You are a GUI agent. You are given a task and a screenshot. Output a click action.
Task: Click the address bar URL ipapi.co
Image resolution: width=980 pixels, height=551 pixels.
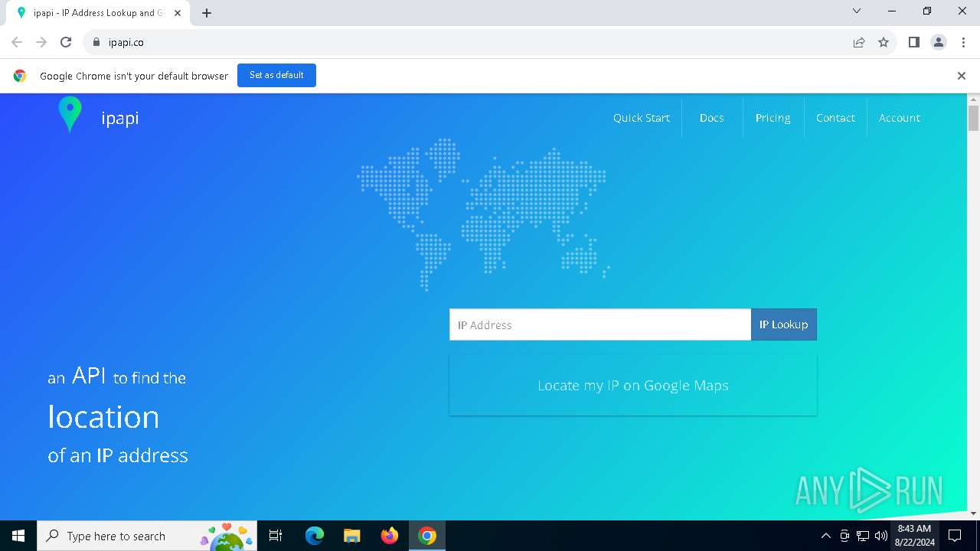[x=126, y=43]
